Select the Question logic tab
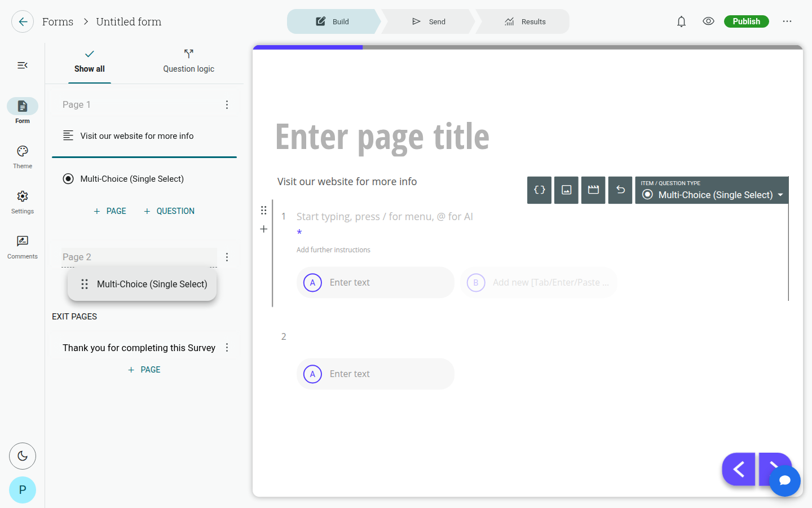 [189, 62]
